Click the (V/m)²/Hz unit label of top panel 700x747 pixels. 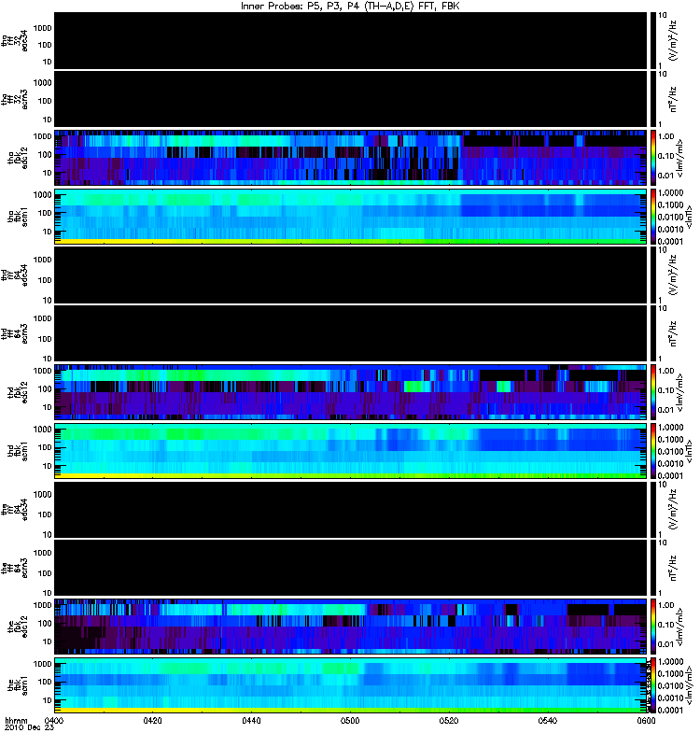(x=673, y=40)
